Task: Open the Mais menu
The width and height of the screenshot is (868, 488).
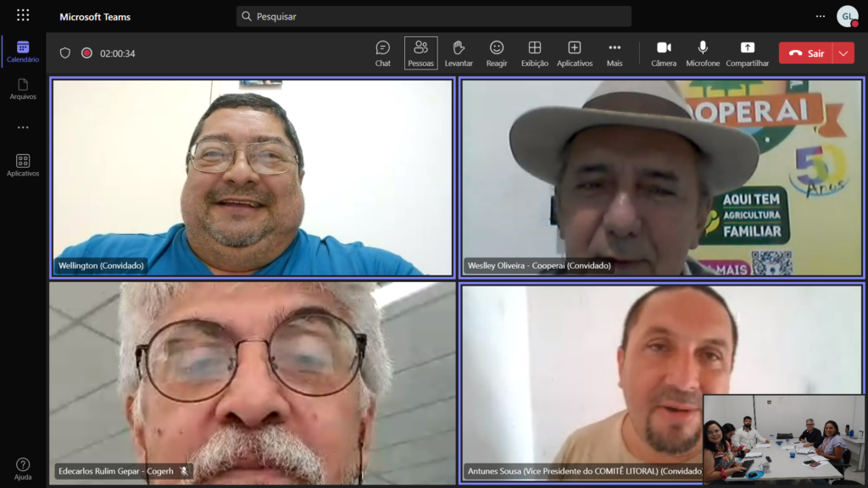Action: pyautogui.click(x=615, y=53)
